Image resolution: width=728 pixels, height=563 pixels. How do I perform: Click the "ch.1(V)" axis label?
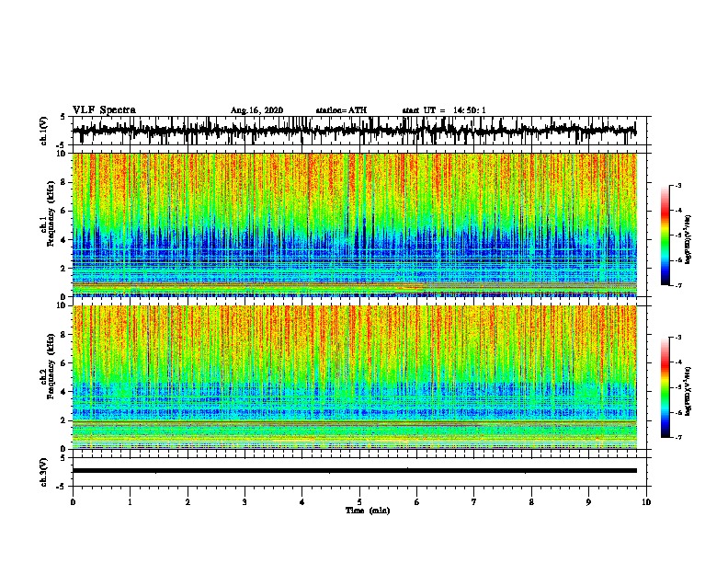[x=43, y=131]
